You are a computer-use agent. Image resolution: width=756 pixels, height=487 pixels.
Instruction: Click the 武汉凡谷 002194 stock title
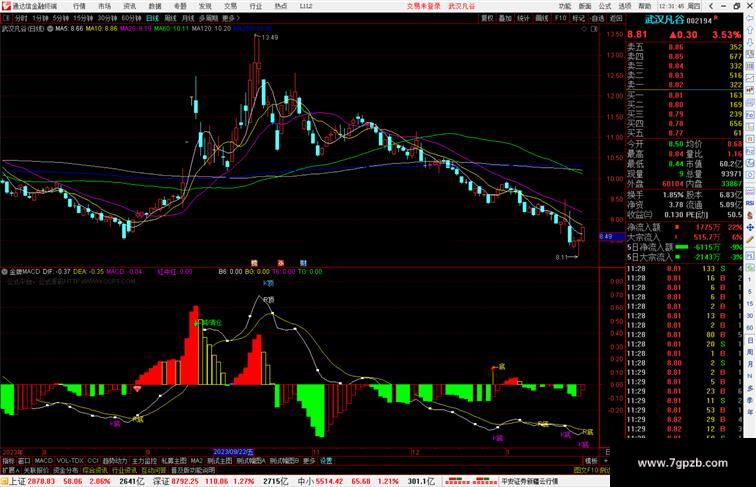679,20
